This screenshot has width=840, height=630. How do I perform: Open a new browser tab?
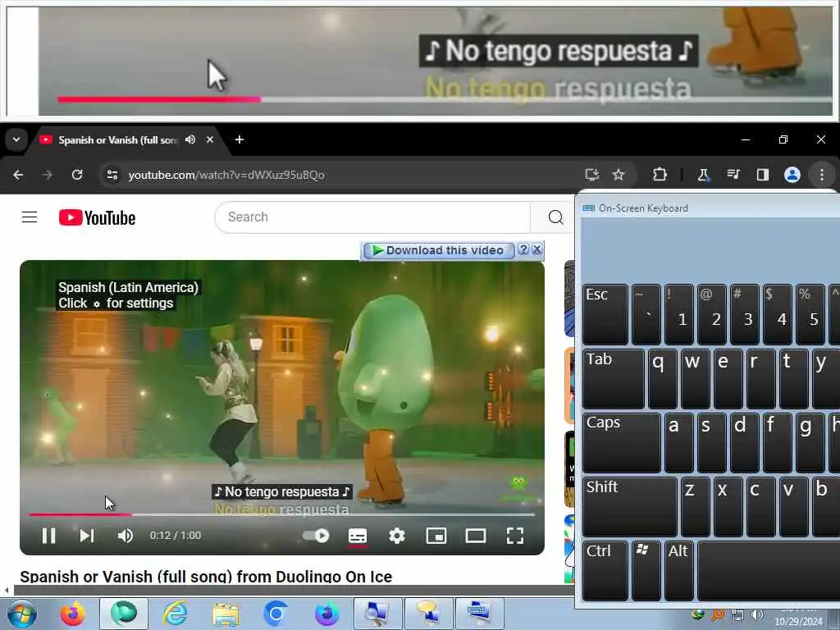pyautogui.click(x=240, y=139)
